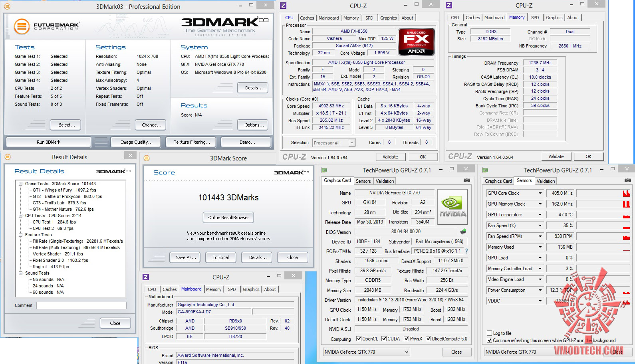
Task: Click the Texture Filtering... button
Action: (x=192, y=142)
